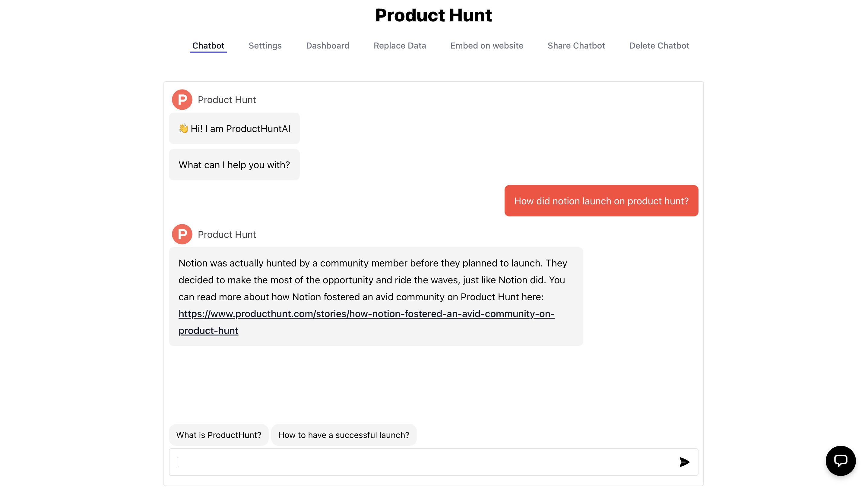The height and width of the screenshot is (488, 868).
Task: Select the Delete Chatbot tab
Action: pos(659,46)
